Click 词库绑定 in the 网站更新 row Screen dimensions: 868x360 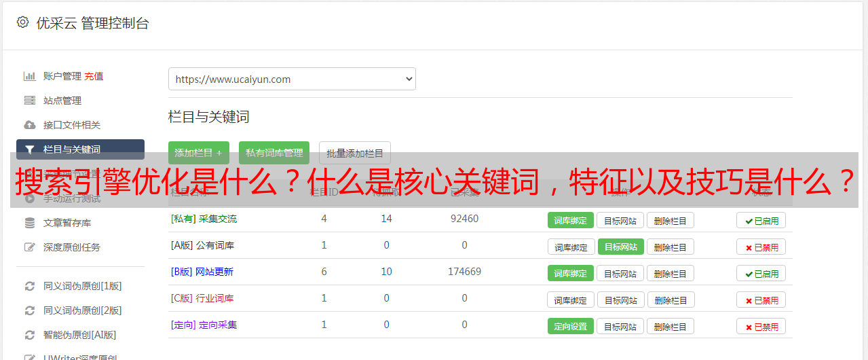tap(571, 273)
